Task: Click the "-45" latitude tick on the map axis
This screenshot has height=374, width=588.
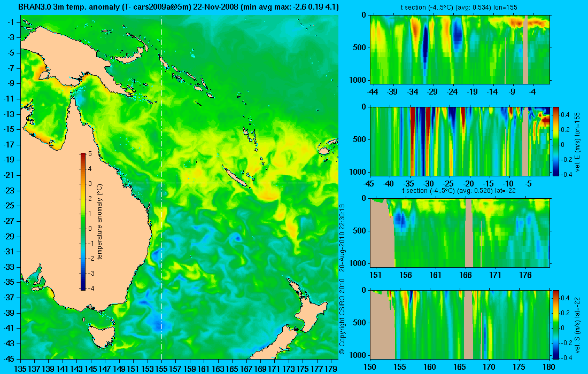Action: (x=10, y=359)
